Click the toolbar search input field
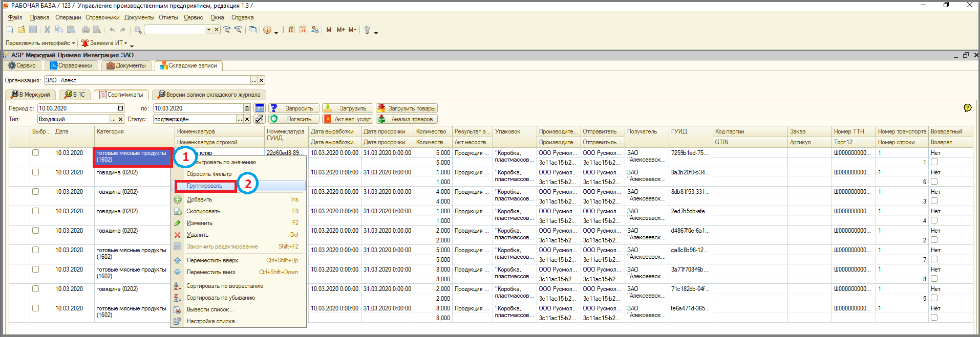980x337 pixels. (x=175, y=30)
